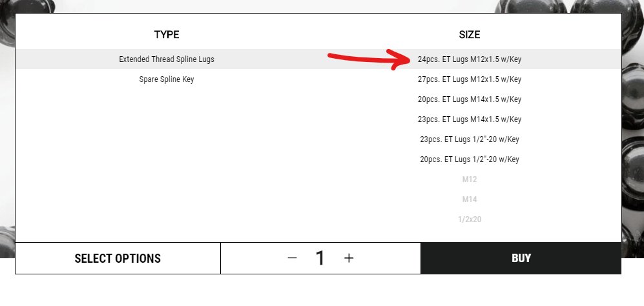Pick 23pcs. ET Lugs 1/2"-20 w/Key
This screenshot has height=306, width=644.
point(470,139)
